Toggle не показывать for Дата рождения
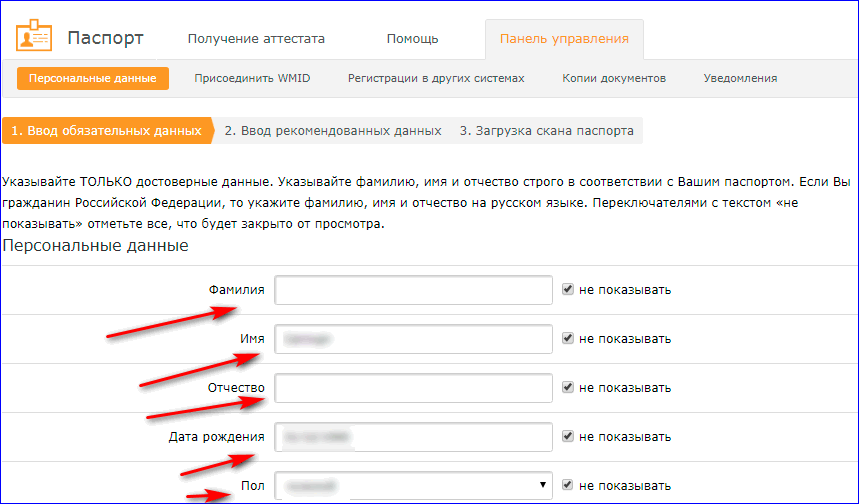The height and width of the screenshot is (504, 859). point(568,437)
